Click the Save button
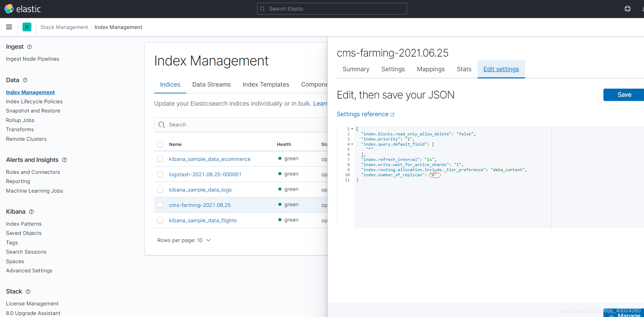Image resolution: width=644 pixels, height=317 pixels. click(624, 95)
